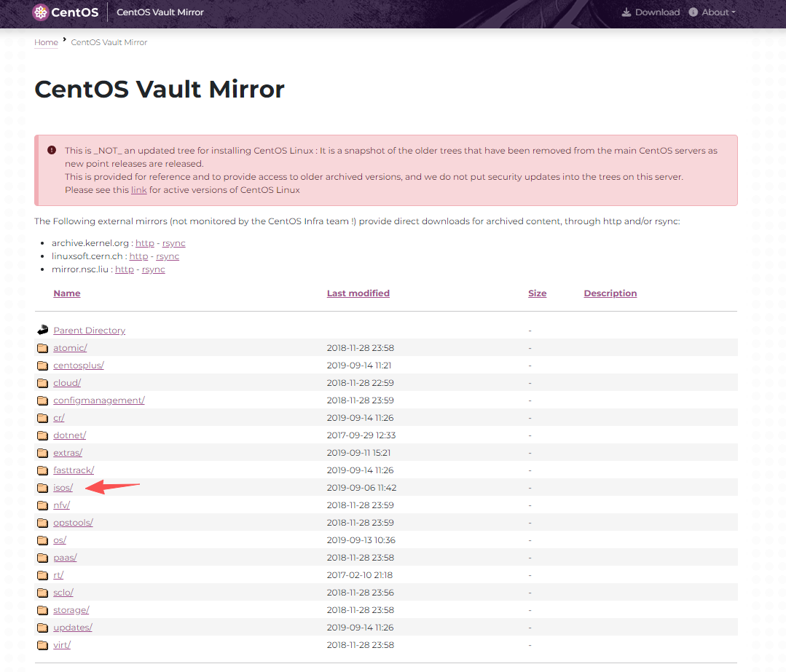Click the folder icon beside storage/
Image resolution: width=786 pixels, height=672 pixels.
click(x=42, y=610)
